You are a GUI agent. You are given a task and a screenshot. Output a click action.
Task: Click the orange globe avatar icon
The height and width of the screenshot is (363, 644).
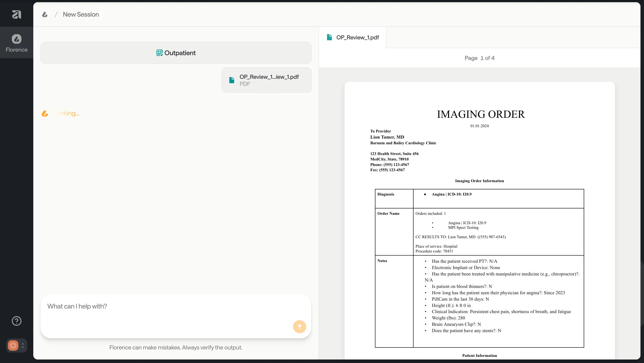(13, 345)
